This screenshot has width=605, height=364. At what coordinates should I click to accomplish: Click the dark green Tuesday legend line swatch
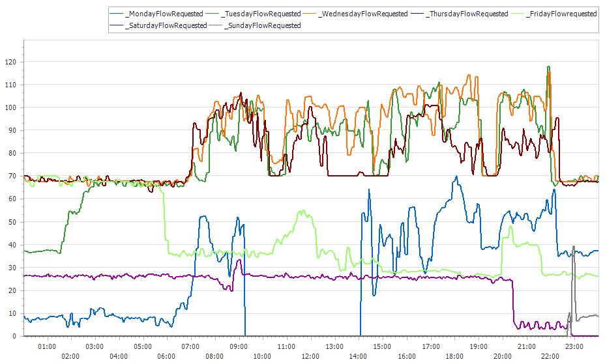click(213, 14)
